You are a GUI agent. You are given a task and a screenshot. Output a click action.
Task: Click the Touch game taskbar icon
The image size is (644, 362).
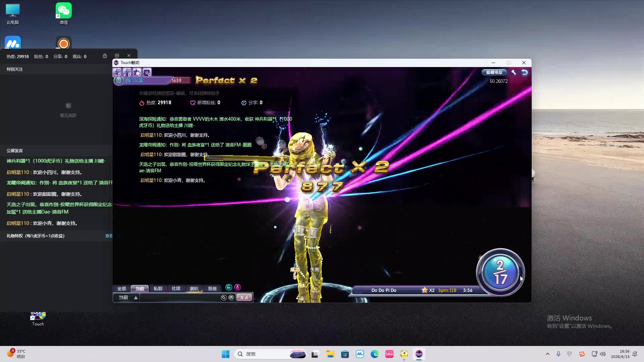tap(419, 354)
